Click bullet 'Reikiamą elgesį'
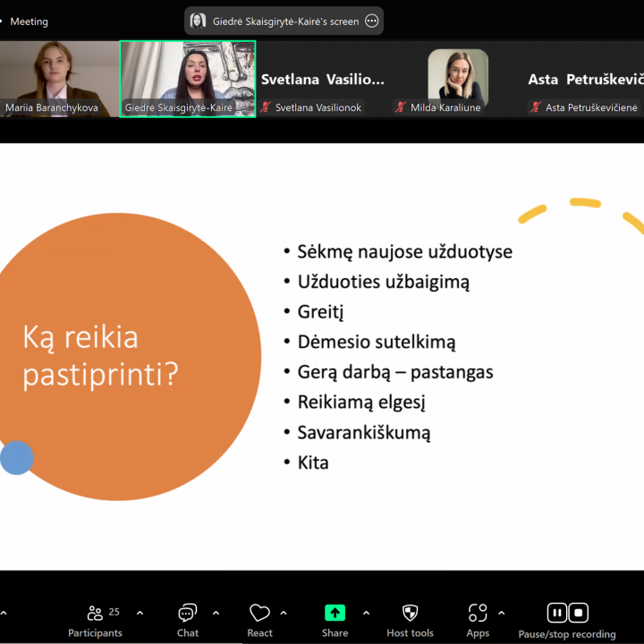The height and width of the screenshot is (644, 644). (x=361, y=402)
